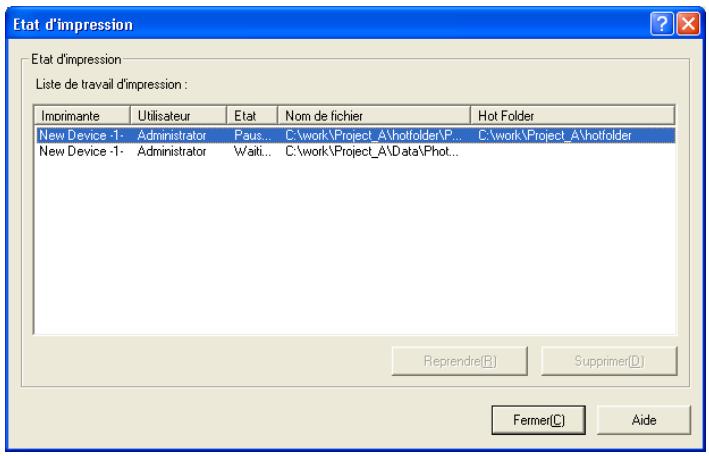
Task: Select the New Device -1- row with Waiti... state
Action: (355, 151)
